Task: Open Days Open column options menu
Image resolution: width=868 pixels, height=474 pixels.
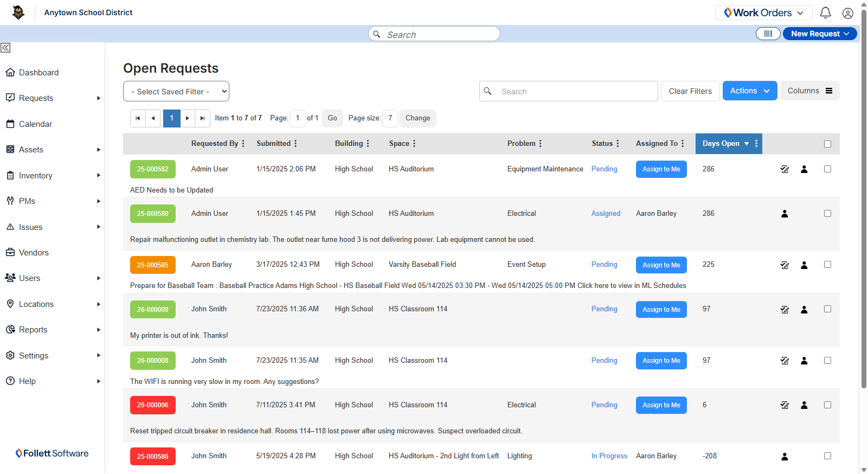Action: (756, 143)
